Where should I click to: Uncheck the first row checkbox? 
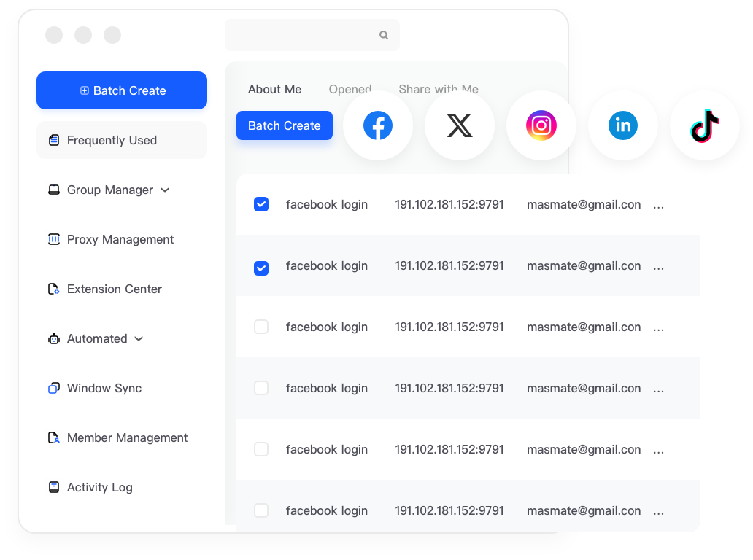[x=261, y=204]
